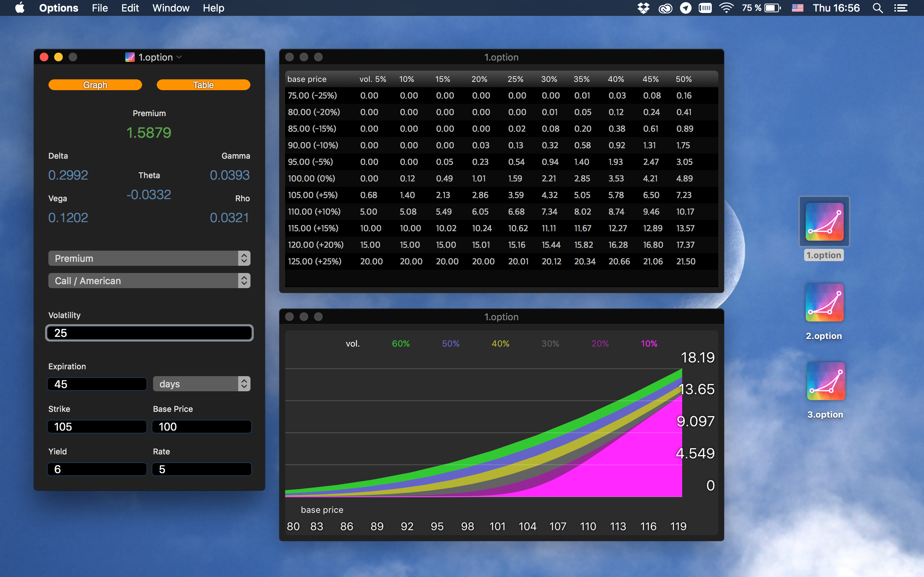Click the 60% green volatility legend label

point(401,343)
